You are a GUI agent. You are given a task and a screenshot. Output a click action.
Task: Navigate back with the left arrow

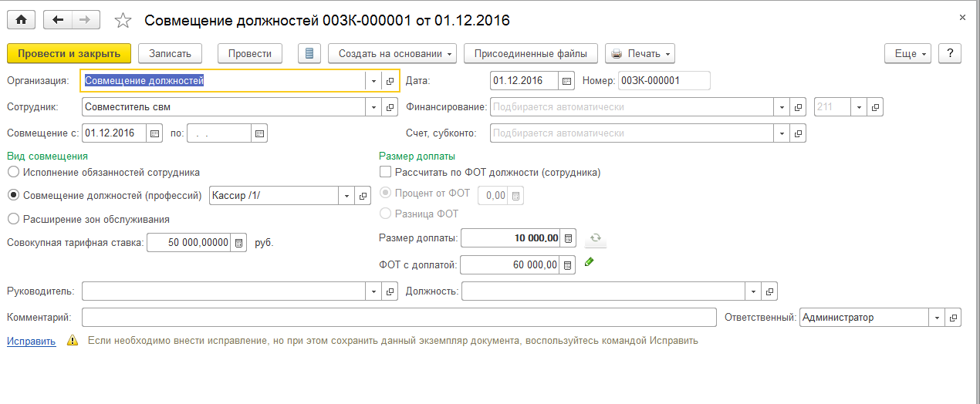(57, 20)
